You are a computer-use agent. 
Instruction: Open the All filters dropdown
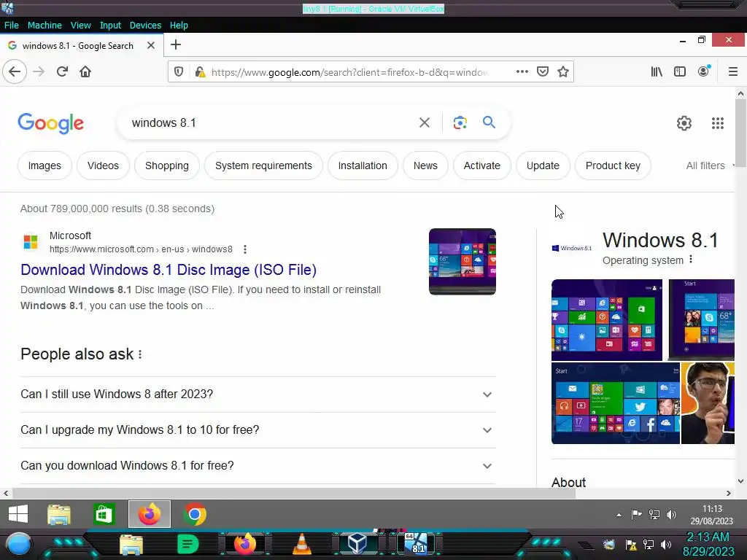(708, 166)
